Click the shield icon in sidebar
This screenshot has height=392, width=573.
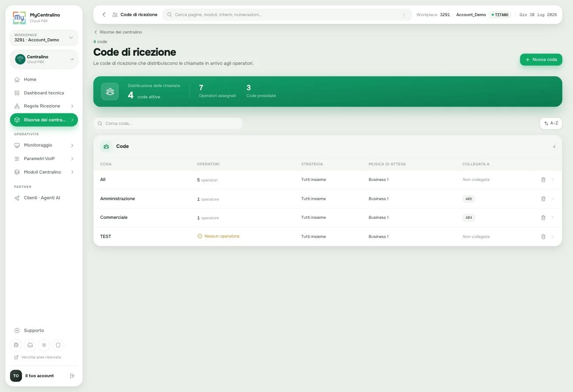point(58,345)
